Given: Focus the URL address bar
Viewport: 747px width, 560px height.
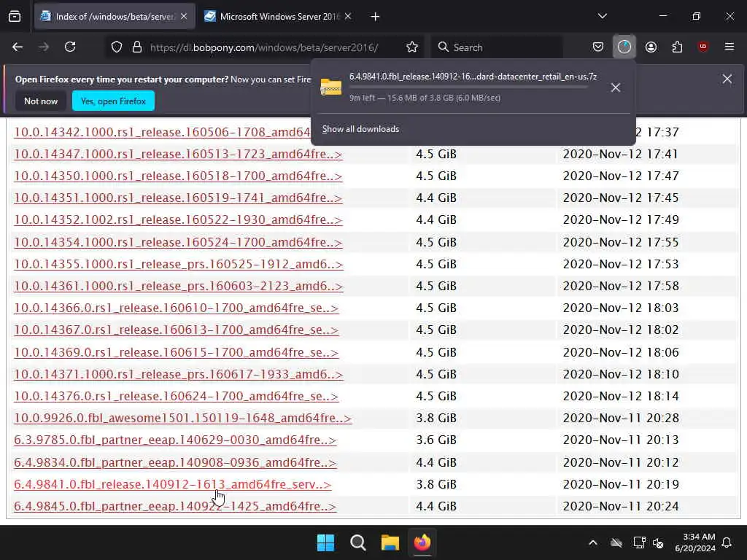Looking at the screenshot, I should (264, 47).
